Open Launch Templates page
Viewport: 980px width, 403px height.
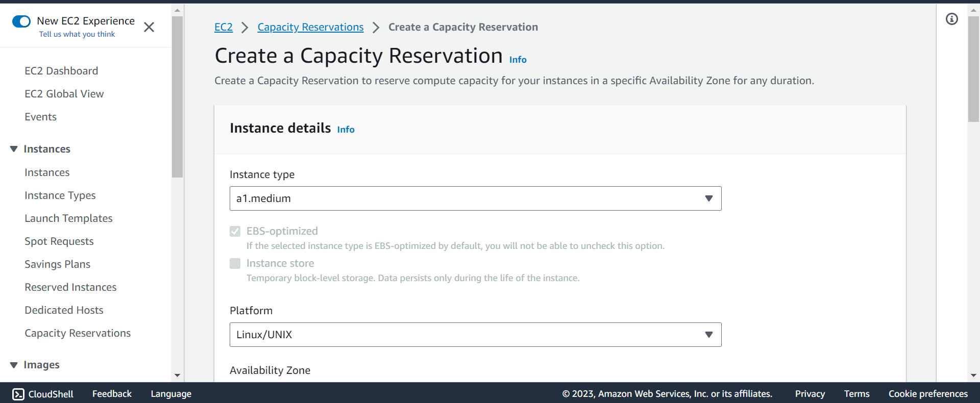[x=68, y=218]
